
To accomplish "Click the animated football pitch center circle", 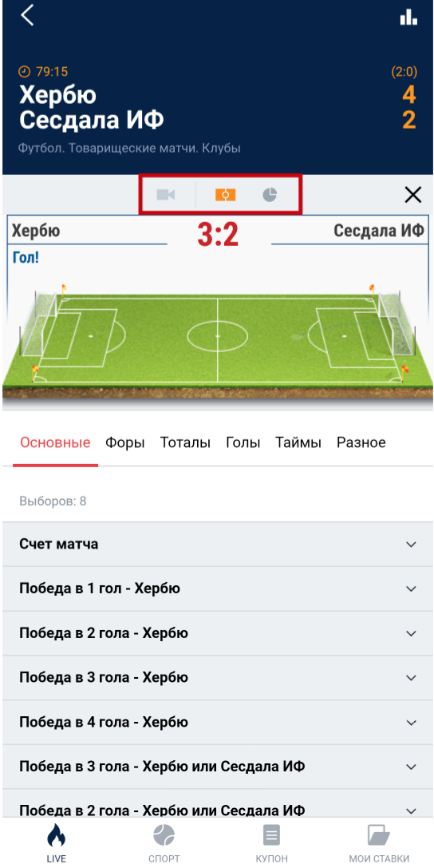I will click(217, 336).
